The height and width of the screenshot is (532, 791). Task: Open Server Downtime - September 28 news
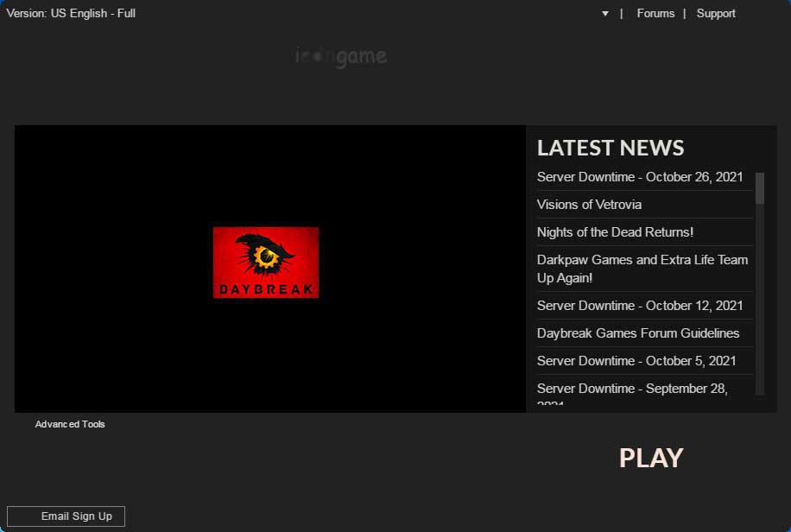[x=632, y=394]
